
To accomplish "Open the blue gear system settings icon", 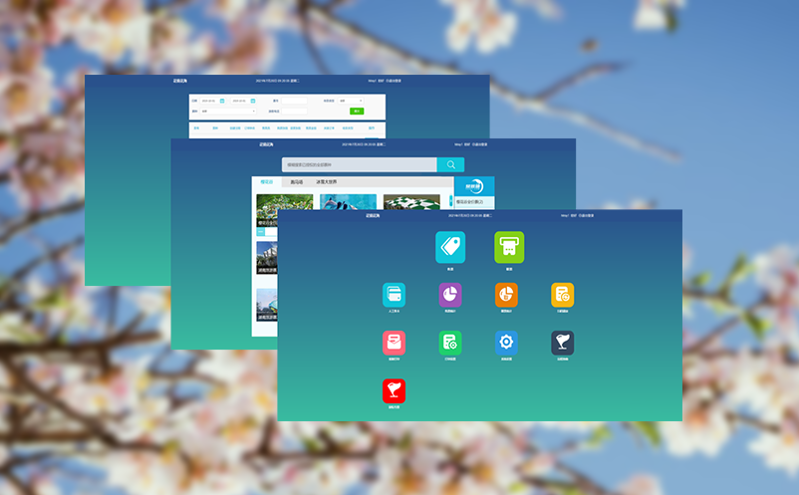I will [506, 343].
